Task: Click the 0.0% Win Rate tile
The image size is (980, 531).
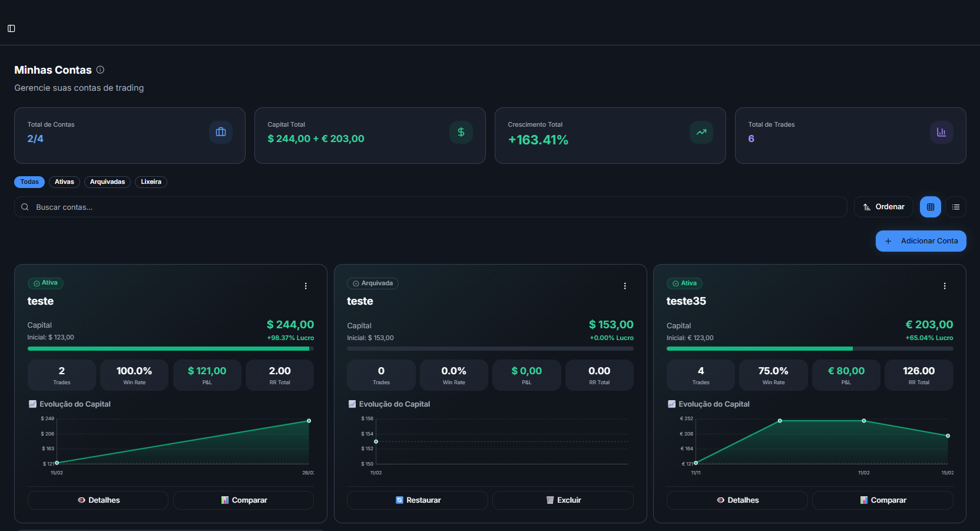Action: (453, 375)
